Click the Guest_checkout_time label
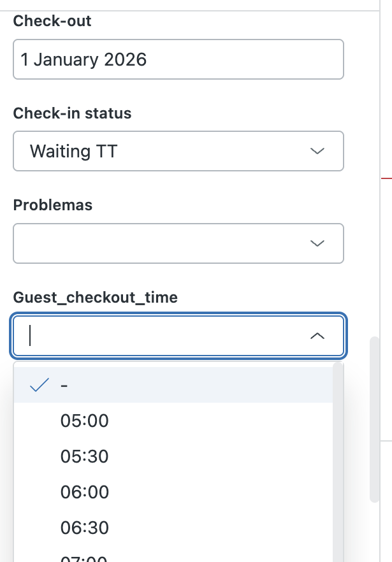392x562 pixels. (96, 297)
